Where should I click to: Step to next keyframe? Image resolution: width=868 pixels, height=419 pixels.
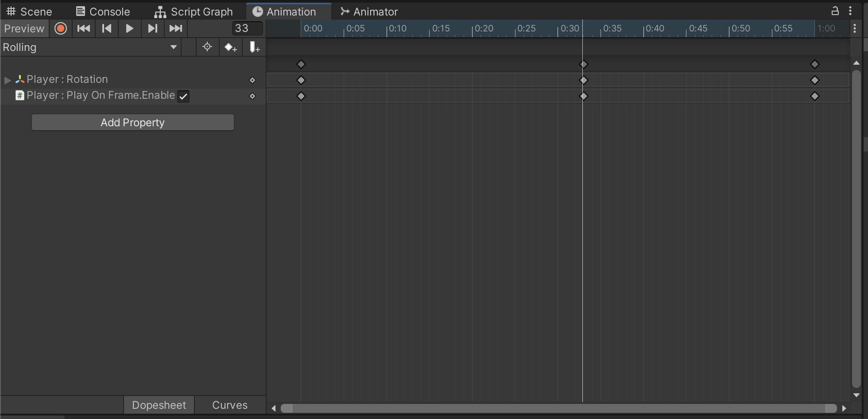(153, 28)
